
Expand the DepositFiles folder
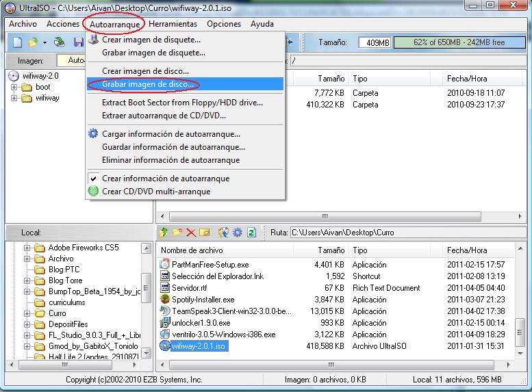(x=27, y=324)
